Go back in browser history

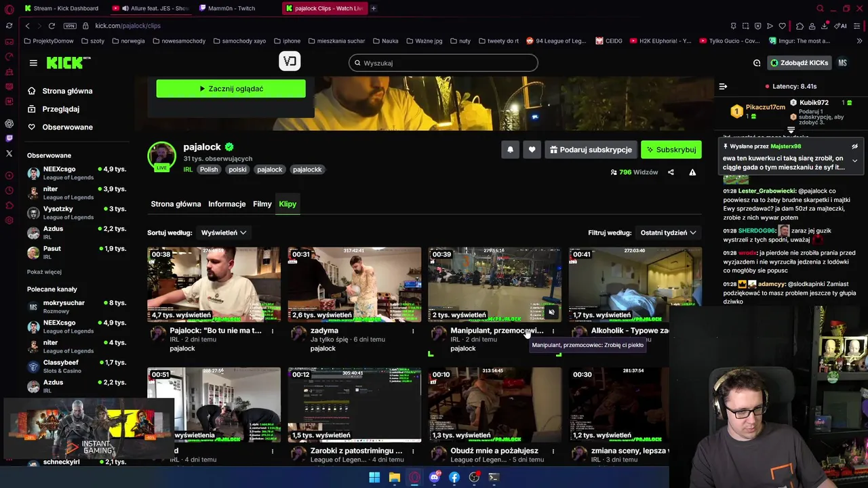(27, 26)
